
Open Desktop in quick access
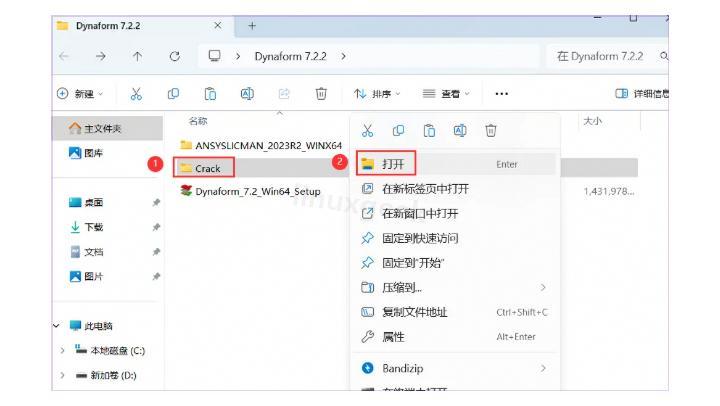tap(86, 202)
